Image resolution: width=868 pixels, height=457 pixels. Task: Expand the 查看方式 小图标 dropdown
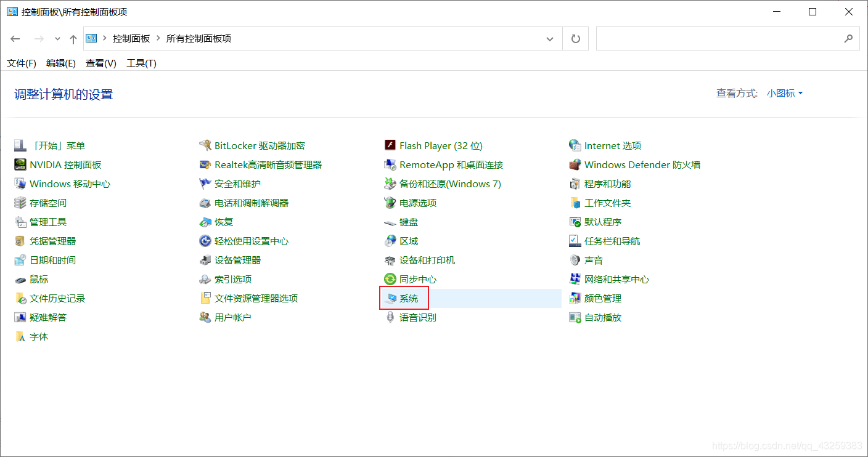point(785,93)
